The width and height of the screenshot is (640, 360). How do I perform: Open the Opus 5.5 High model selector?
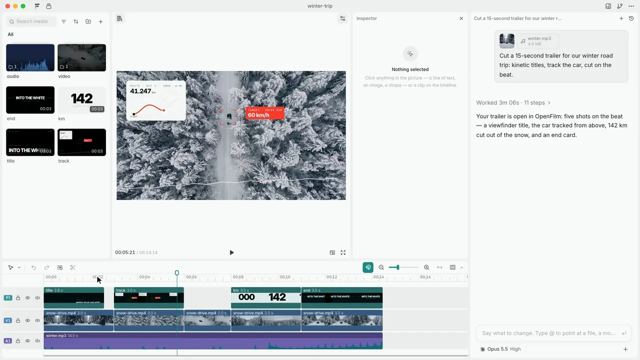[x=500, y=349]
